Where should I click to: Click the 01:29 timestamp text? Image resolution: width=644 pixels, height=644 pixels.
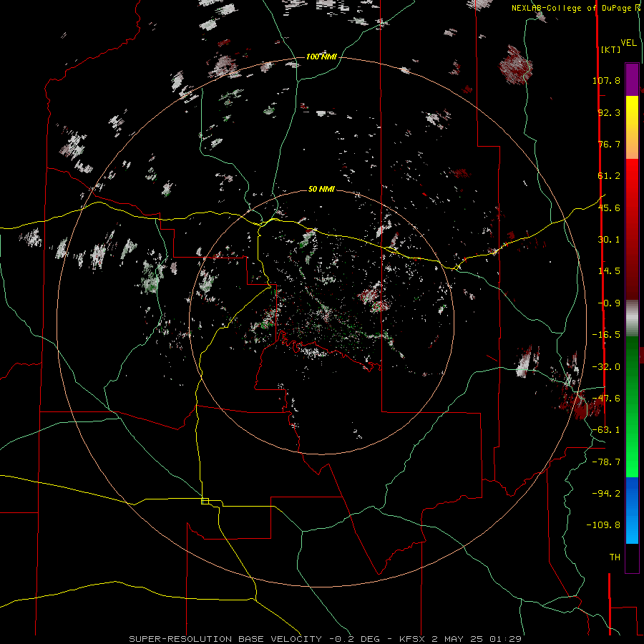click(507, 639)
